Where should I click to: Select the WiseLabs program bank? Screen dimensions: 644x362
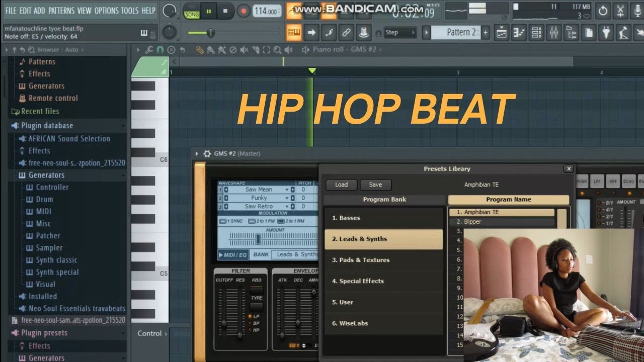[383, 323]
